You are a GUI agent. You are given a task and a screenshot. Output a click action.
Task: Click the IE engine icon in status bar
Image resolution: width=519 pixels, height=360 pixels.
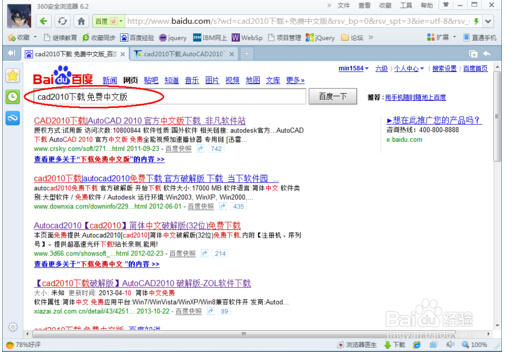(417, 345)
